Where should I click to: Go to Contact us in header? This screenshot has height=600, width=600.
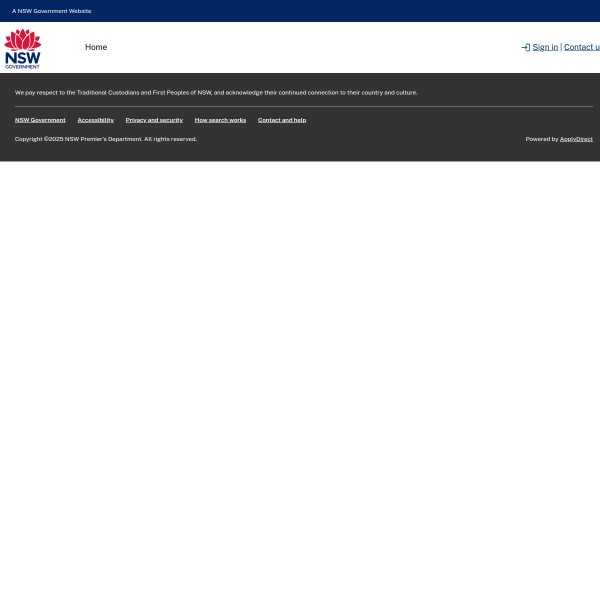pos(582,47)
